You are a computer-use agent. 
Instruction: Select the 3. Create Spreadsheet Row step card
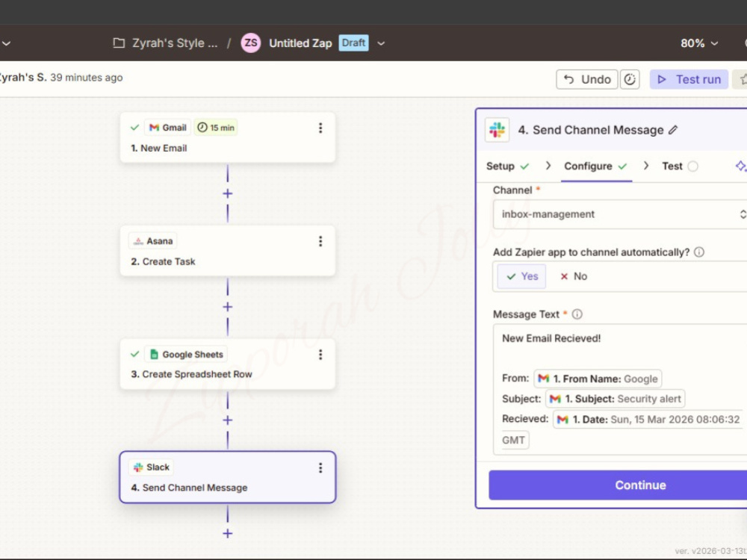[x=228, y=364]
